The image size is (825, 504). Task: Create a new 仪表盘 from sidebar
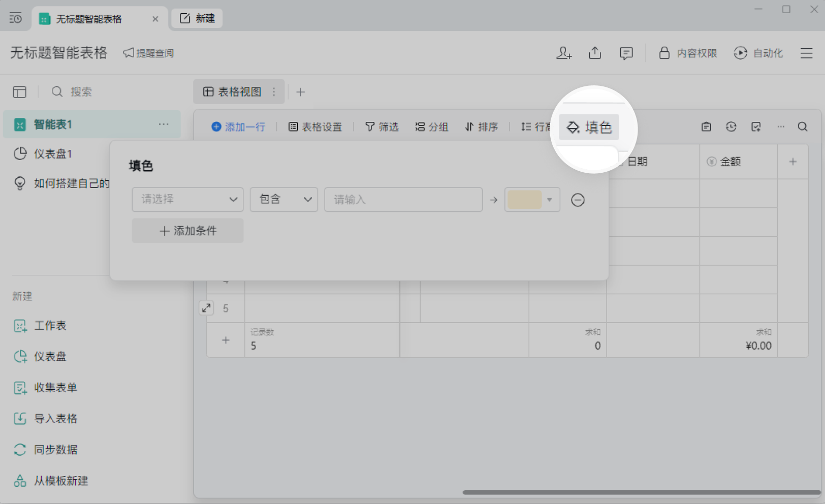coord(40,357)
